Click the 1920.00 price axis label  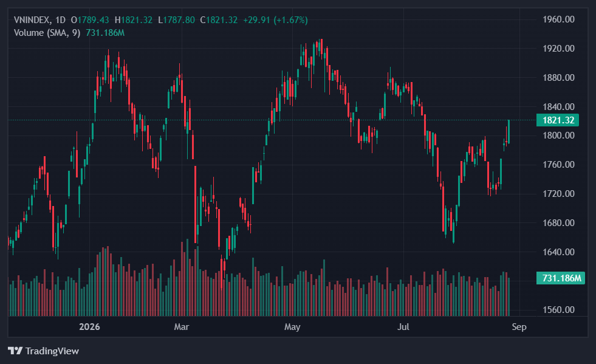[558, 48]
